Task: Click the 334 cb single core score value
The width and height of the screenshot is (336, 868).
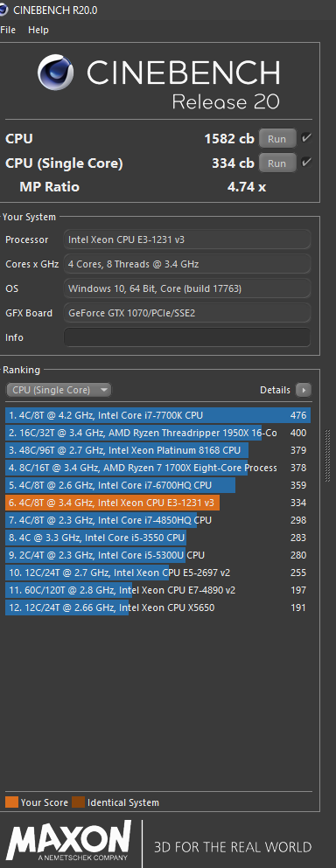Action: [233, 163]
